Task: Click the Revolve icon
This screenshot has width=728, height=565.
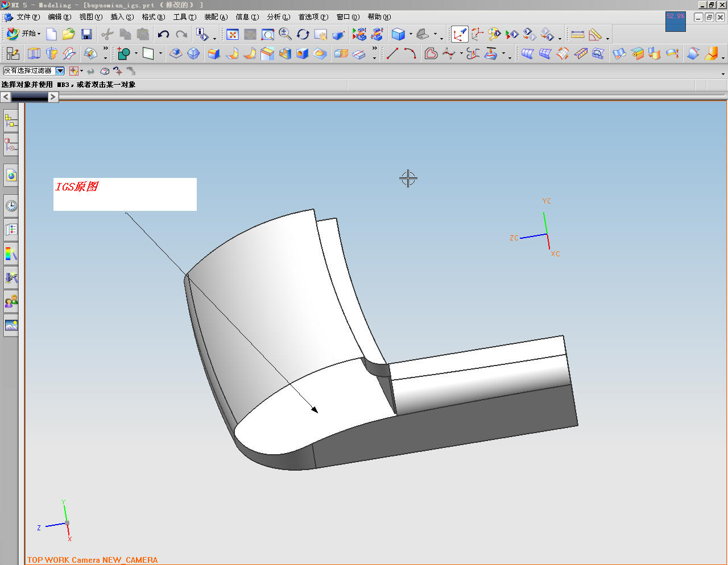Action: coord(52,53)
